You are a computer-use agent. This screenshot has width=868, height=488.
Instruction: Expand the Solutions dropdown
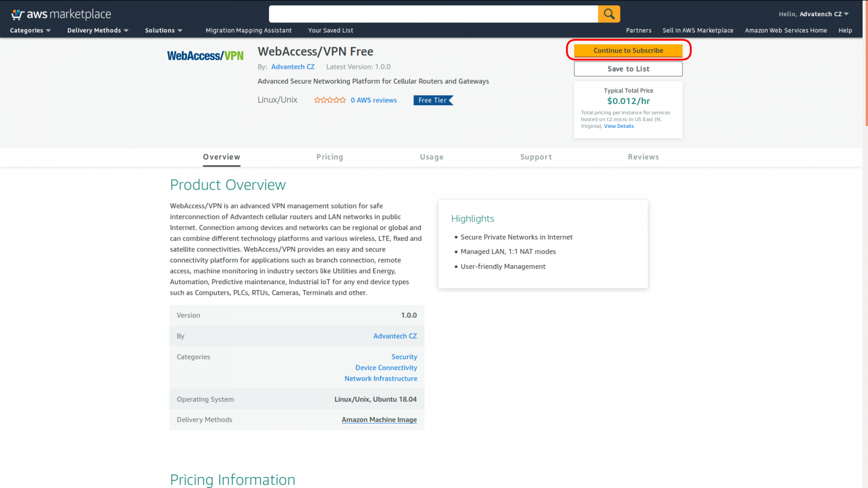[163, 30]
